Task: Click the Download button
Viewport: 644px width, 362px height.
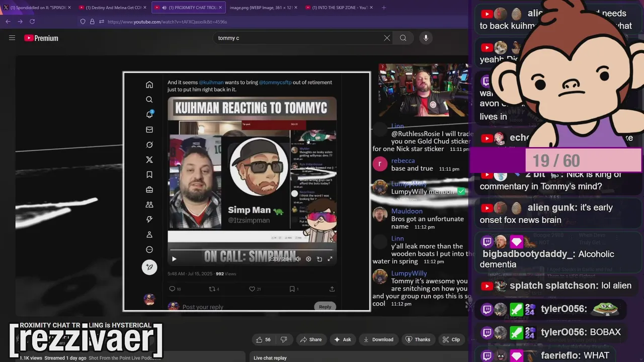Action: pyautogui.click(x=378, y=339)
